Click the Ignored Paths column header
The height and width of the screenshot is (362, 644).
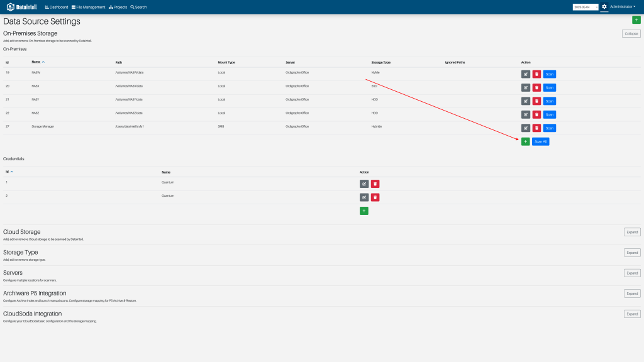tap(455, 62)
